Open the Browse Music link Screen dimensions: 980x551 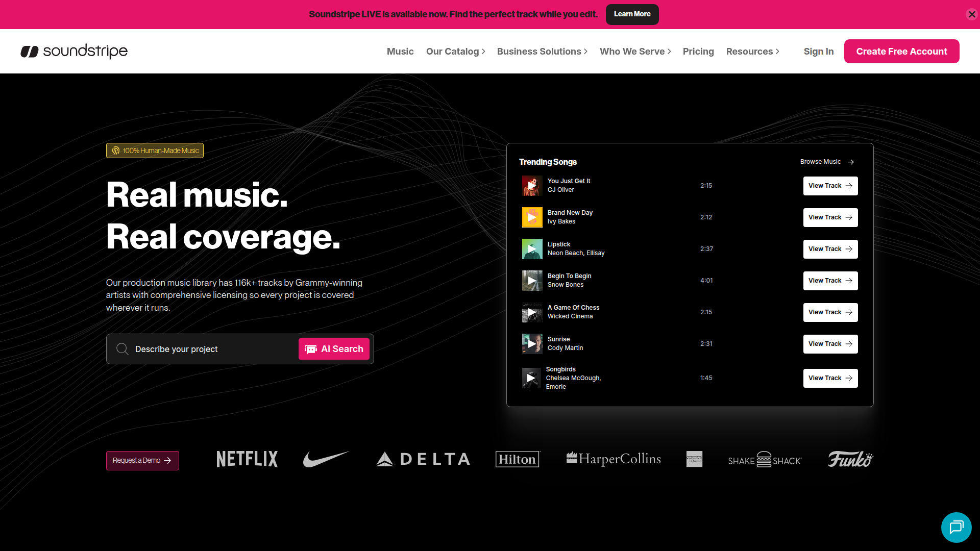click(827, 162)
